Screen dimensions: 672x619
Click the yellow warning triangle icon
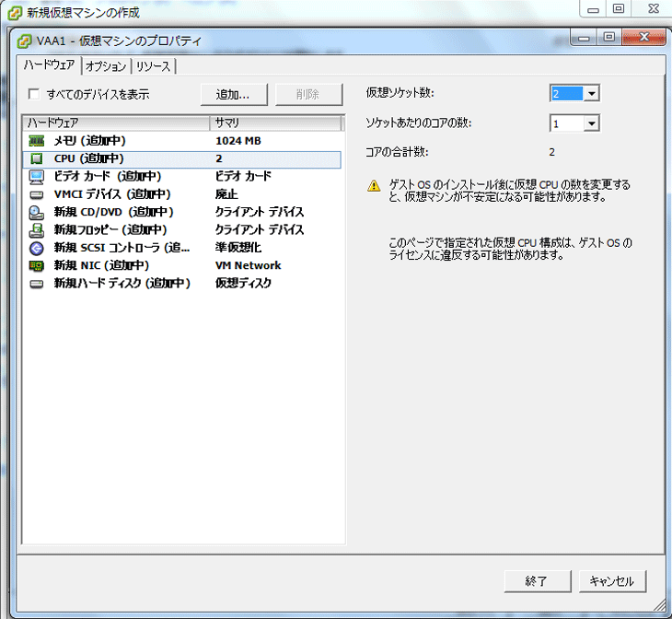point(374,185)
